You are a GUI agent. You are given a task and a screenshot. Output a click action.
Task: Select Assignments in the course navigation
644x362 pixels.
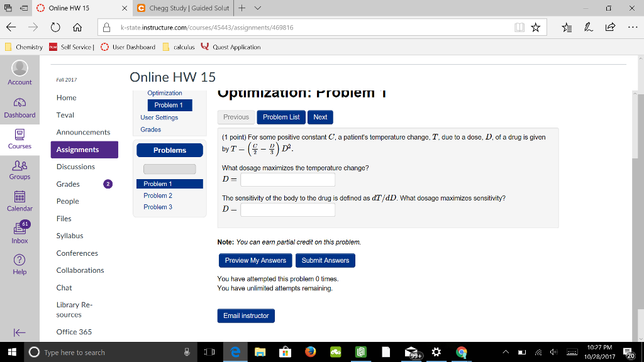[78, 150]
